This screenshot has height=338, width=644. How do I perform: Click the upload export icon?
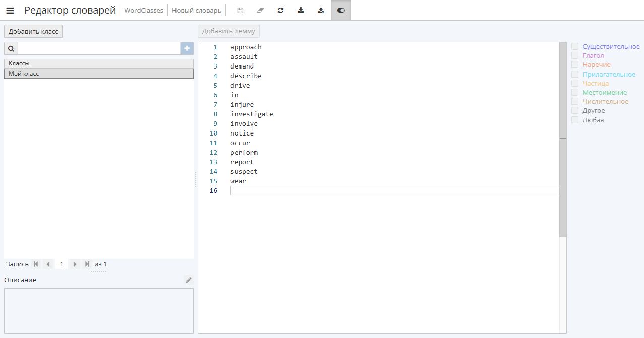pos(321,10)
